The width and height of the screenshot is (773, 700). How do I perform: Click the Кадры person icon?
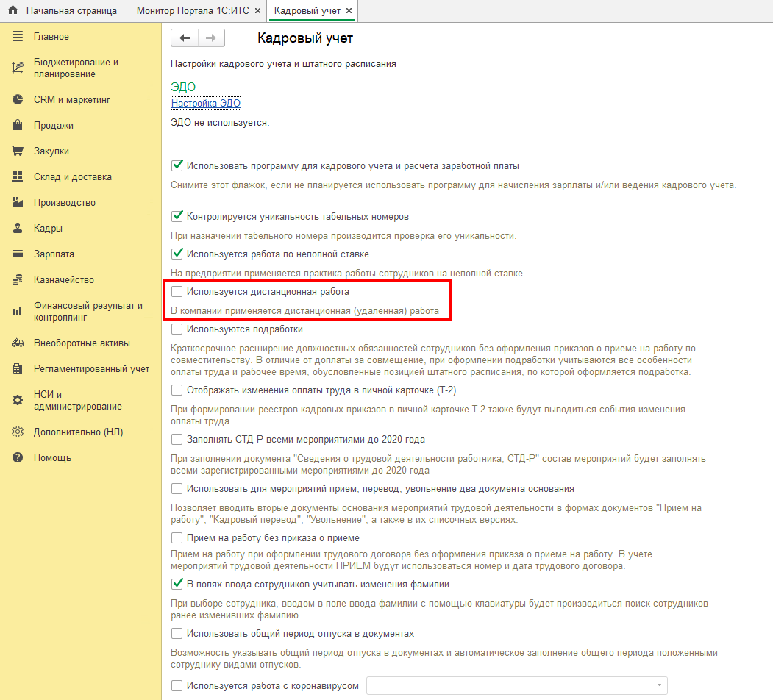(x=18, y=228)
